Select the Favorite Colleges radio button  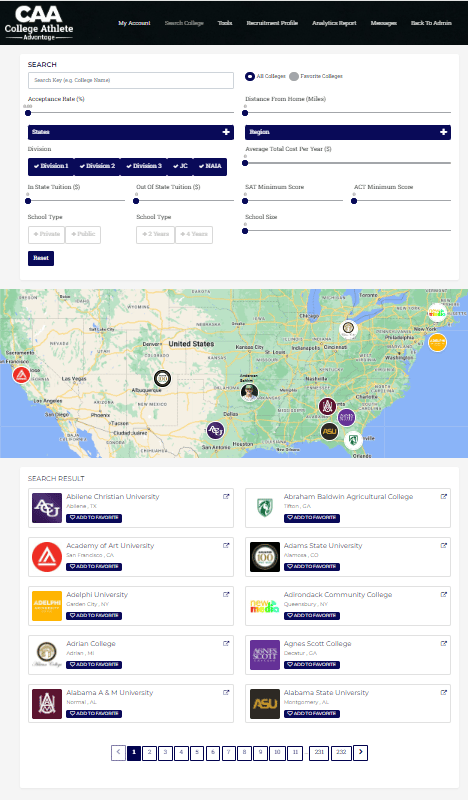pyautogui.click(x=293, y=76)
